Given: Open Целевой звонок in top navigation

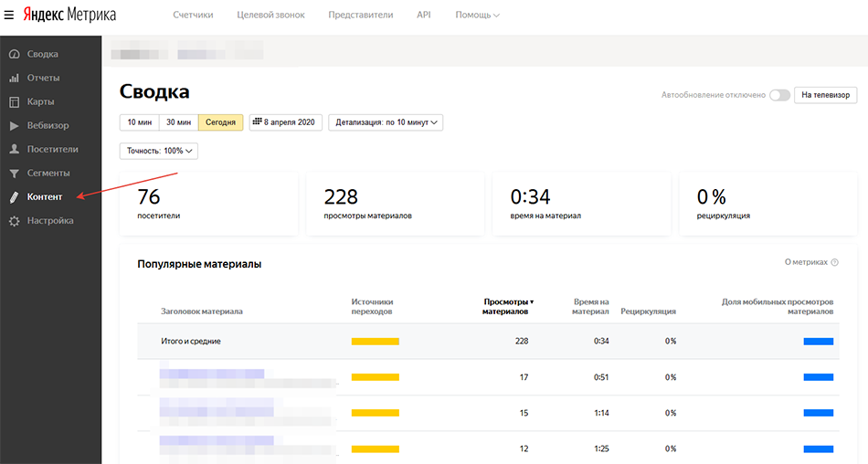Looking at the screenshot, I should [x=270, y=15].
